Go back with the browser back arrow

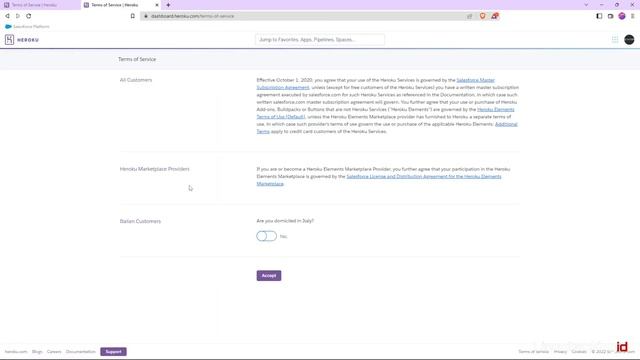click(x=7, y=16)
